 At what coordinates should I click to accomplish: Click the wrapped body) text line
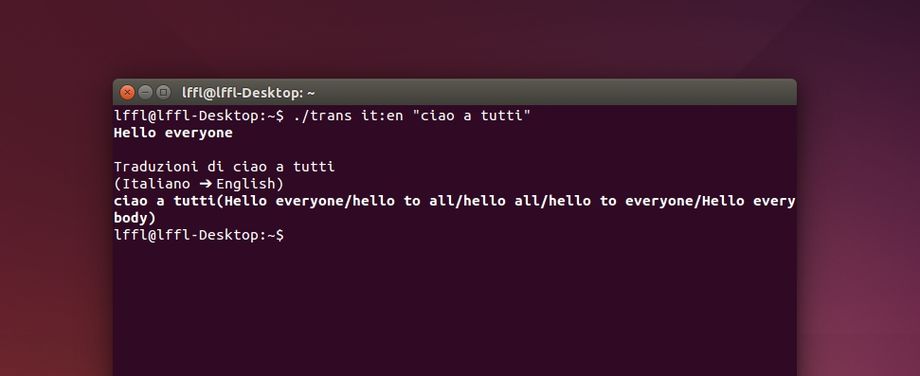tap(135, 218)
